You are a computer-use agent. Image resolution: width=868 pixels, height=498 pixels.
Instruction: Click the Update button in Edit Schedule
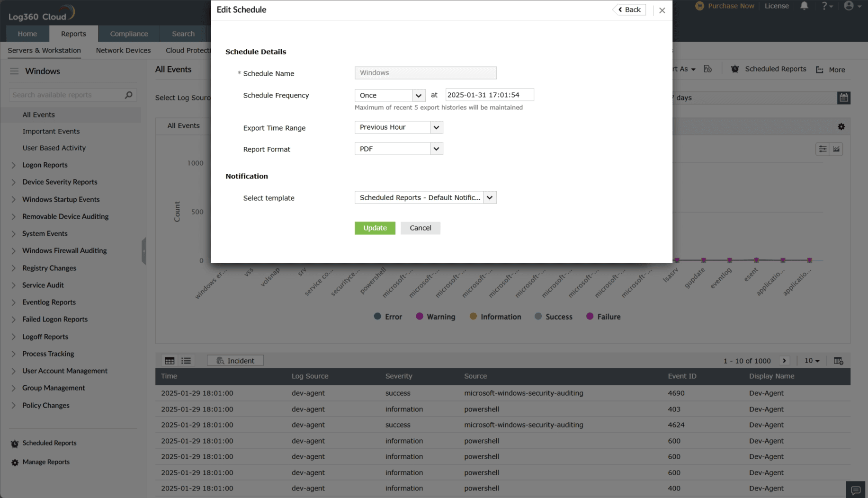pyautogui.click(x=375, y=228)
